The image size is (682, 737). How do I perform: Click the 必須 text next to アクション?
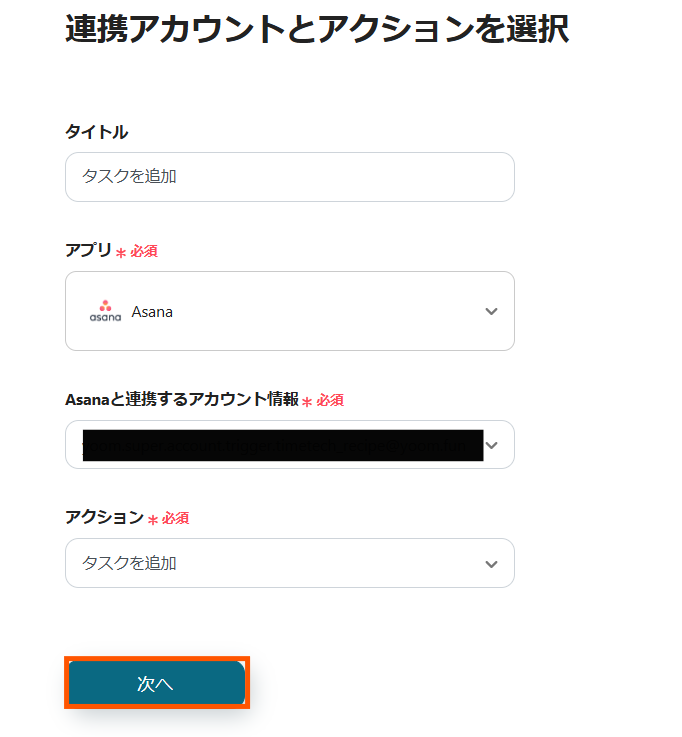(x=175, y=519)
